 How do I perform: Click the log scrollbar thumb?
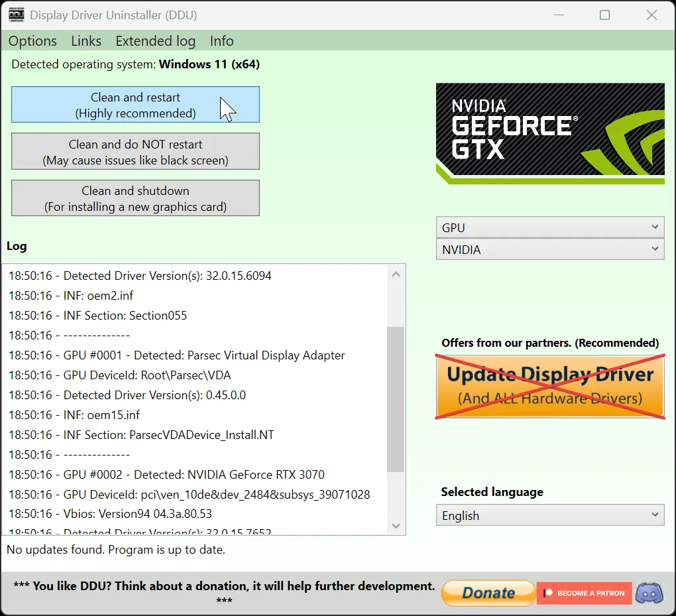tap(396, 398)
